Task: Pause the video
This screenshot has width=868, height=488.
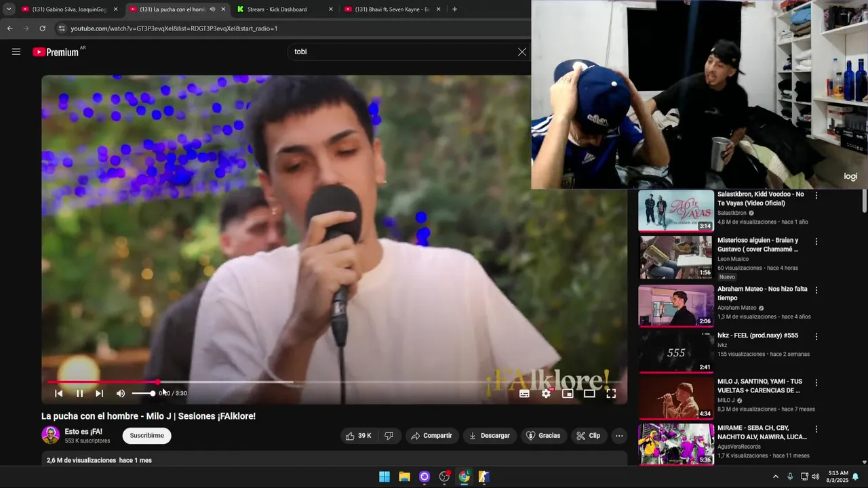Action: coord(79,393)
